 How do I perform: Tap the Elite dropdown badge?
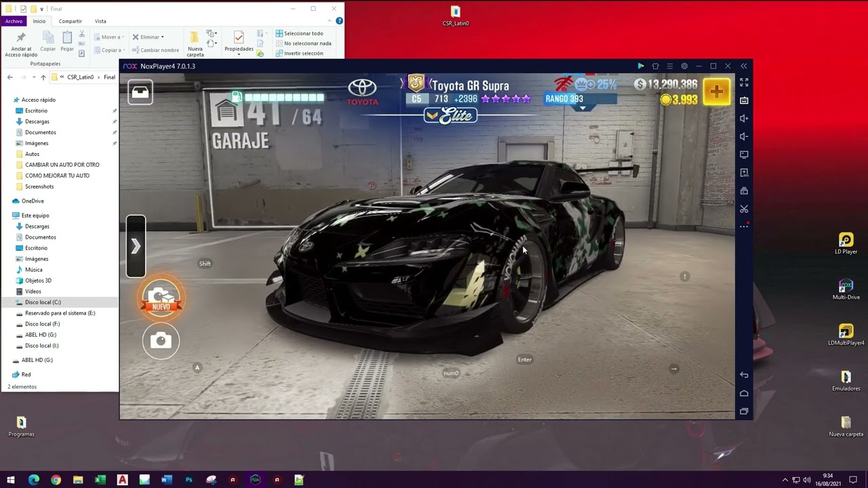(450, 116)
